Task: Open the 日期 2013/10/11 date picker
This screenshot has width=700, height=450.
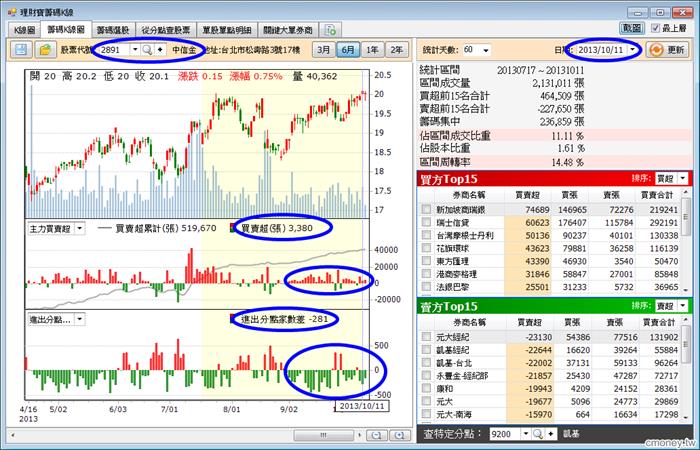Action: (x=632, y=50)
